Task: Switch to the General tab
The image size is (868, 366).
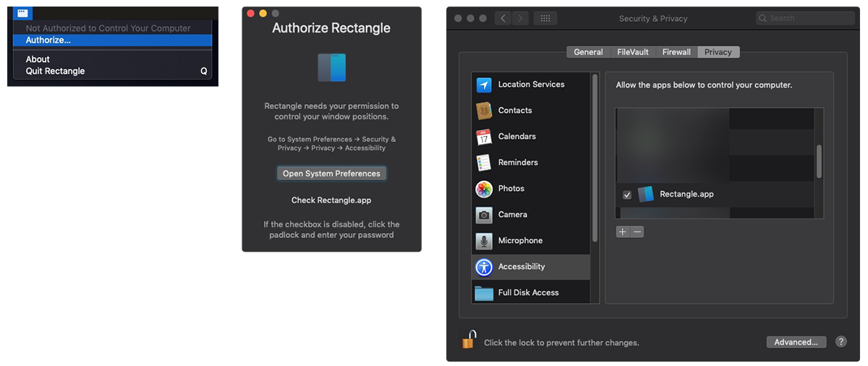Action: pos(588,52)
